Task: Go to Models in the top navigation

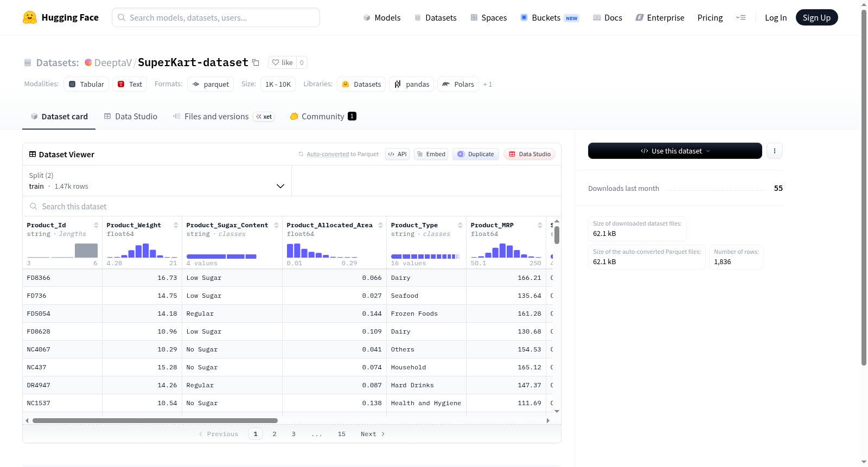Action: (382, 17)
